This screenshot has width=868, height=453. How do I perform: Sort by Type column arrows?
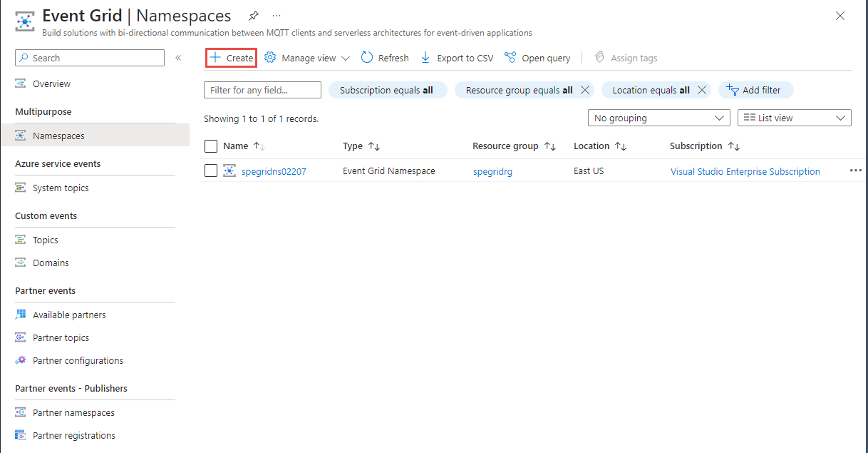click(x=374, y=146)
